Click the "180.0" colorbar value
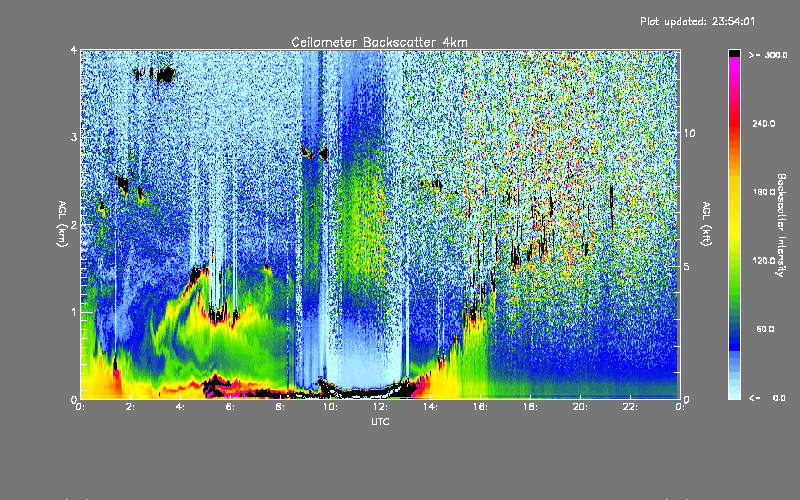The height and width of the screenshot is (500, 800). pyautogui.click(x=764, y=192)
